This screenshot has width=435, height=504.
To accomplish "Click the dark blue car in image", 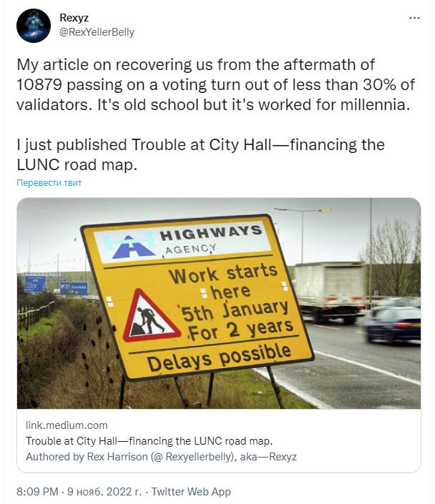I will (x=393, y=325).
